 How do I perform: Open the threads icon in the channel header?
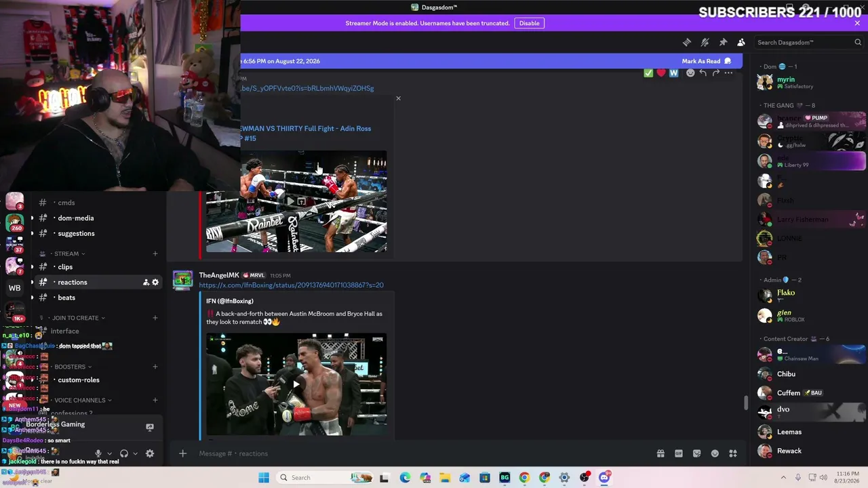pos(687,42)
